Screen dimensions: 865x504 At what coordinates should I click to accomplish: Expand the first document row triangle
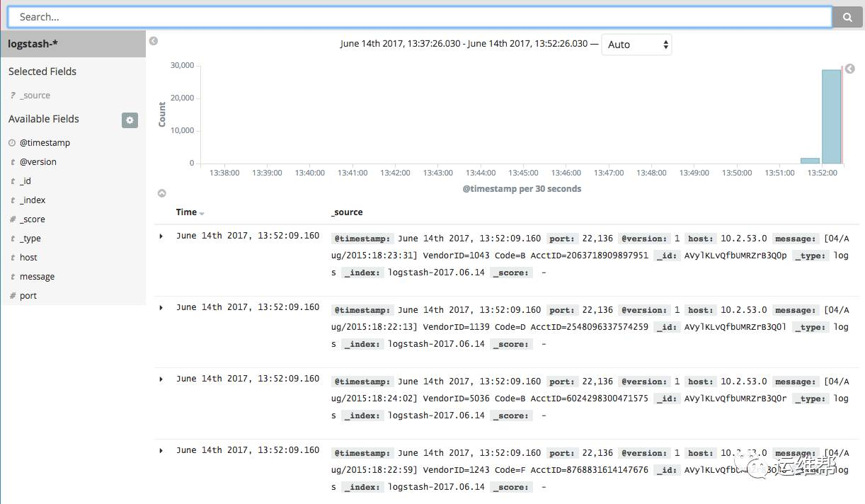pyautogui.click(x=160, y=236)
